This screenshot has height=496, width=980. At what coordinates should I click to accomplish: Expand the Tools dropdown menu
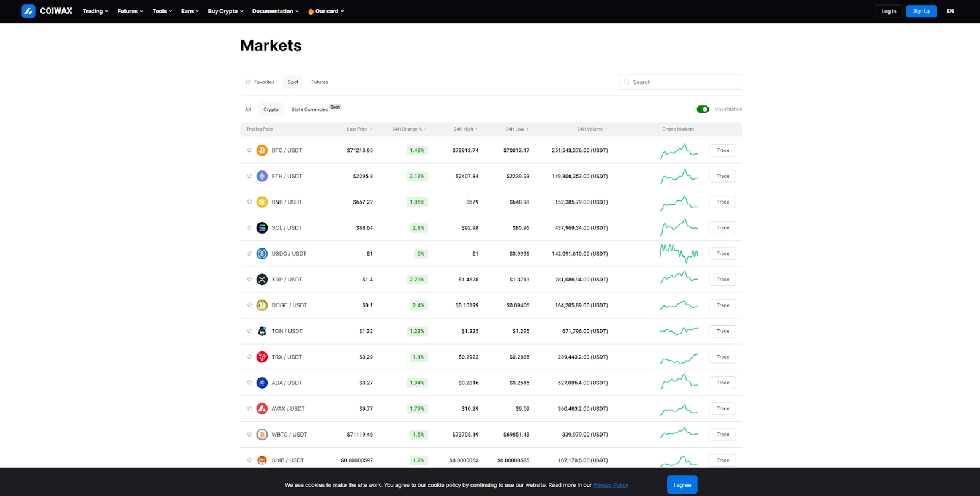(162, 11)
